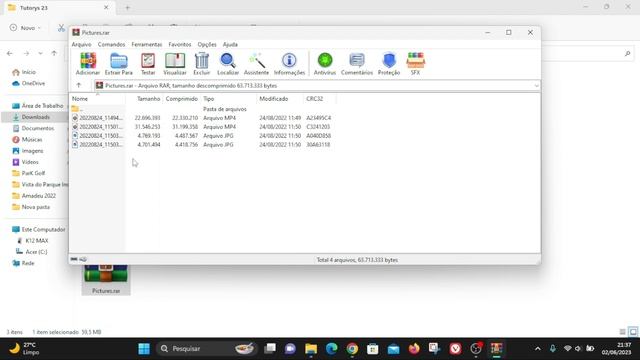The width and height of the screenshot is (640, 360).
Task: Select the Localizar magnifier icon
Action: [228, 64]
